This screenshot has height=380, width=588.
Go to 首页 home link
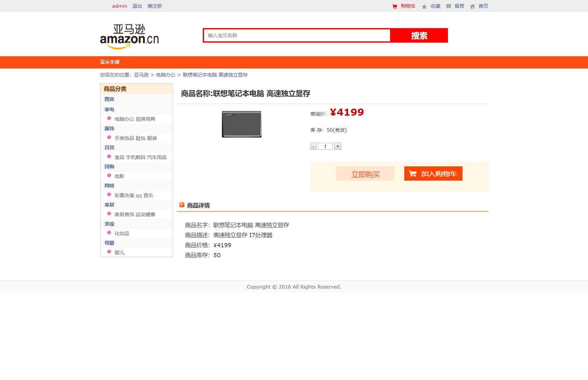(x=484, y=6)
